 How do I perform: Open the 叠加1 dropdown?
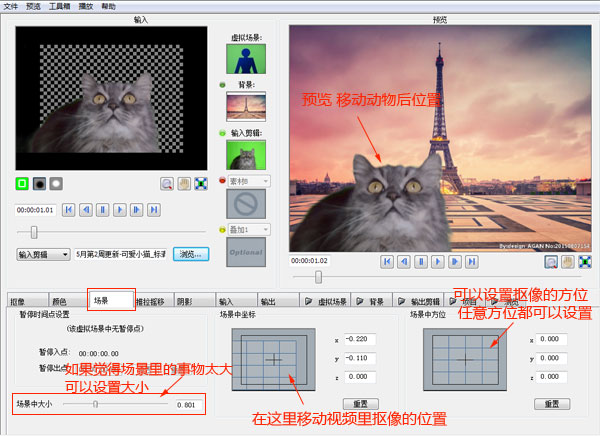(249, 229)
